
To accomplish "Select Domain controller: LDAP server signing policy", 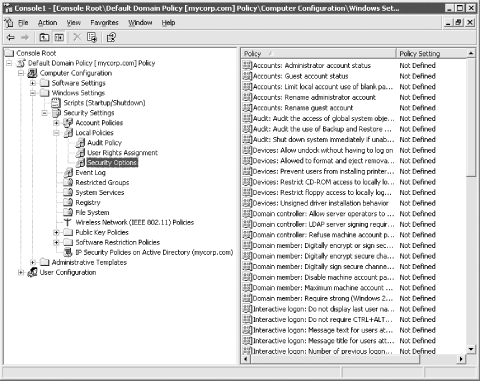I will (323, 224).
